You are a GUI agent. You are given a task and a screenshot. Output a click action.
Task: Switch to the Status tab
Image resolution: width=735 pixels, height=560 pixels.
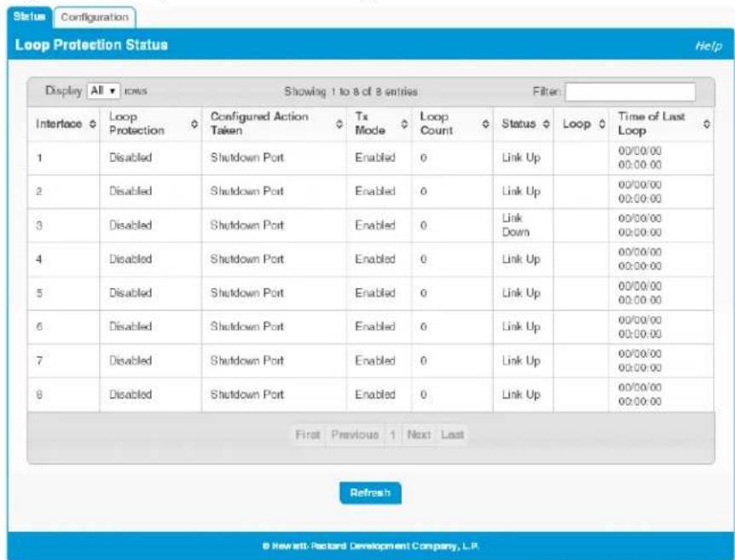30,17
